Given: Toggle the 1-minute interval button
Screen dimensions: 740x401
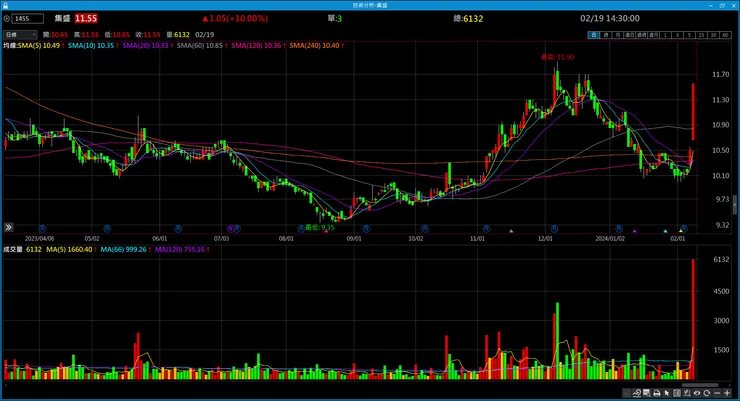Looking at the screenshot, I should tap(665, 35).
